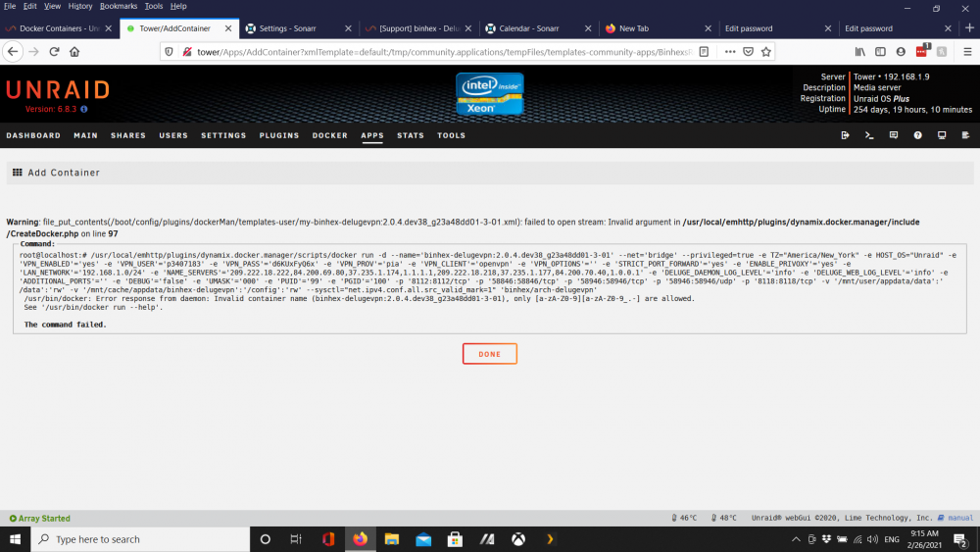Open the Shares page

click(128, 135)
